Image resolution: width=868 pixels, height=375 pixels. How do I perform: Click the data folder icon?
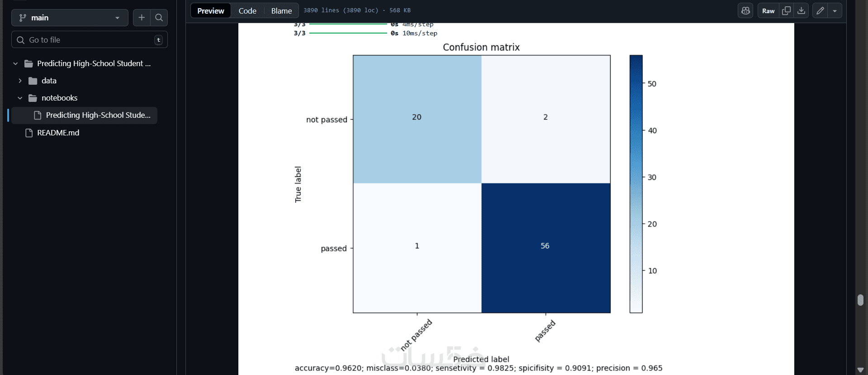(33, 81)
